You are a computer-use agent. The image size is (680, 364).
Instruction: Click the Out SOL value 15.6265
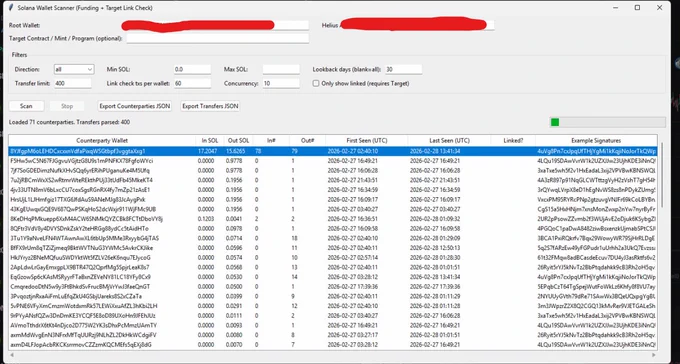point(236,151)
